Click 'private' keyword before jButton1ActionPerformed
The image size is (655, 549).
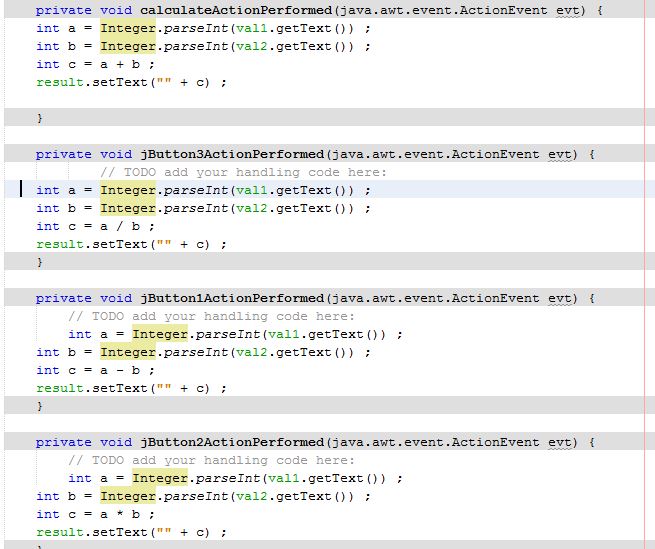click(x=63, y=298)
